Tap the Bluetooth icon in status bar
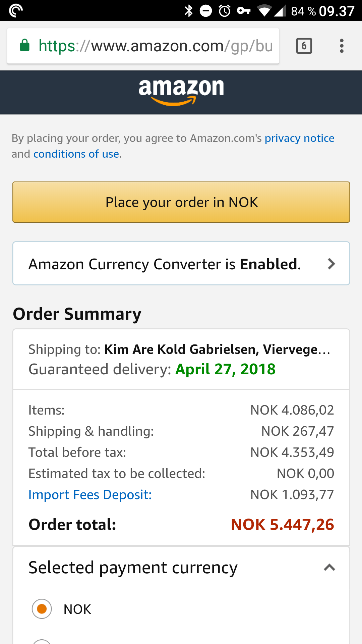This screenshot has width=362, height=644. [x=189, y=11]
